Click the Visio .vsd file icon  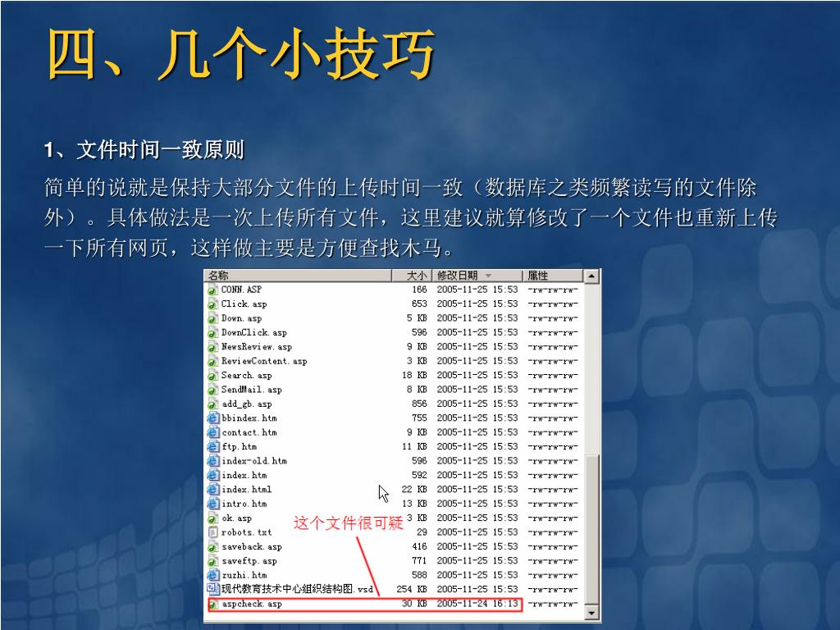tap(212, 589)
